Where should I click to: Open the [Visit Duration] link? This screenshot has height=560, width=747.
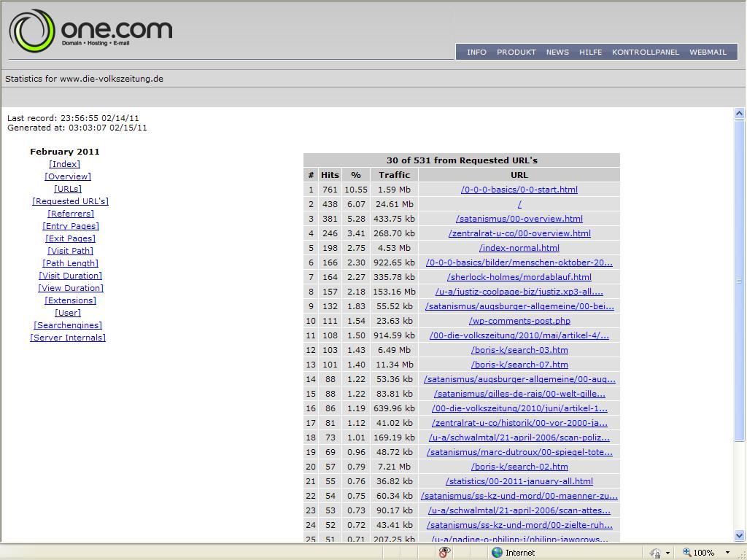[70, 275]
